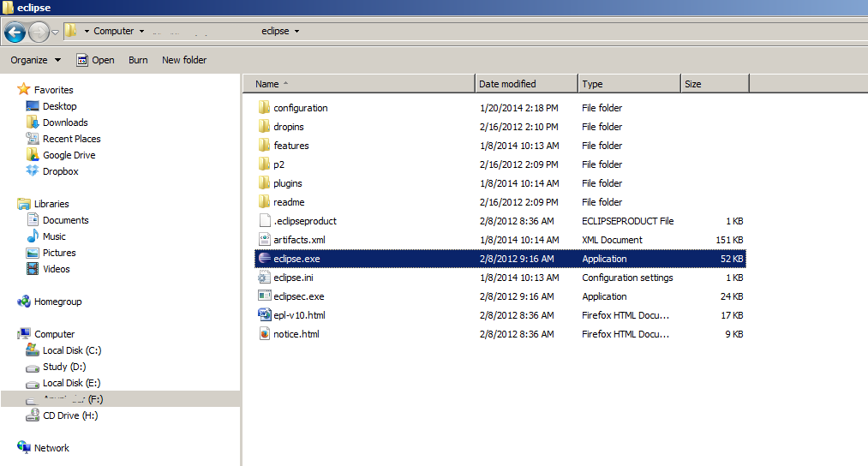The image size is (868, 466).
Task: Select the eclipsec.exe file icon
Action: click(x=264, y=296)
